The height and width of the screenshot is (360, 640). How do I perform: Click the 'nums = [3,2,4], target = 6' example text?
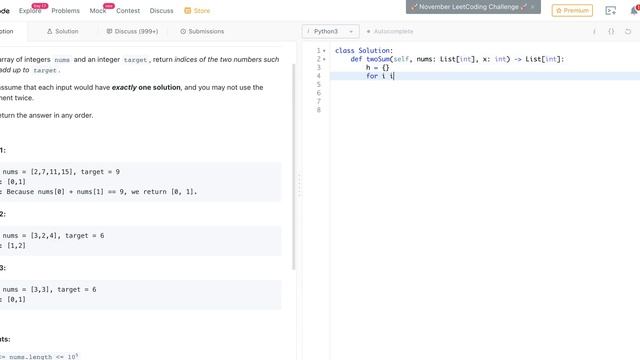53,236
